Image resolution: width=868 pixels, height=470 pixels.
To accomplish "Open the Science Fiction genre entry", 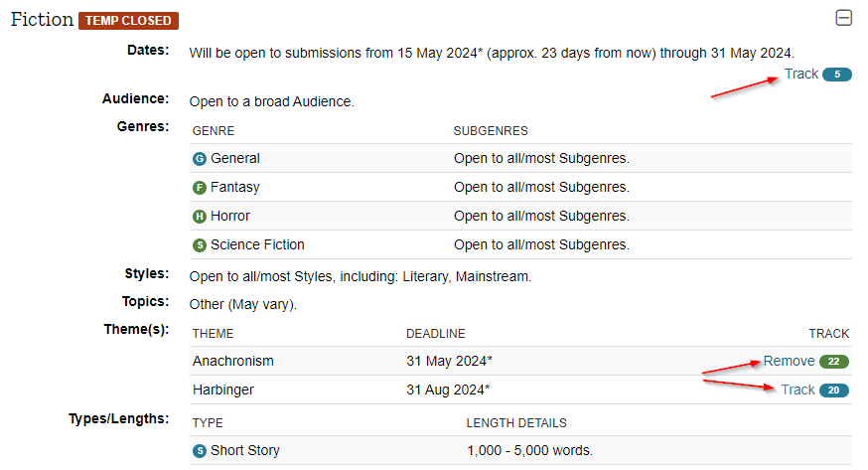I will (257, 244).
